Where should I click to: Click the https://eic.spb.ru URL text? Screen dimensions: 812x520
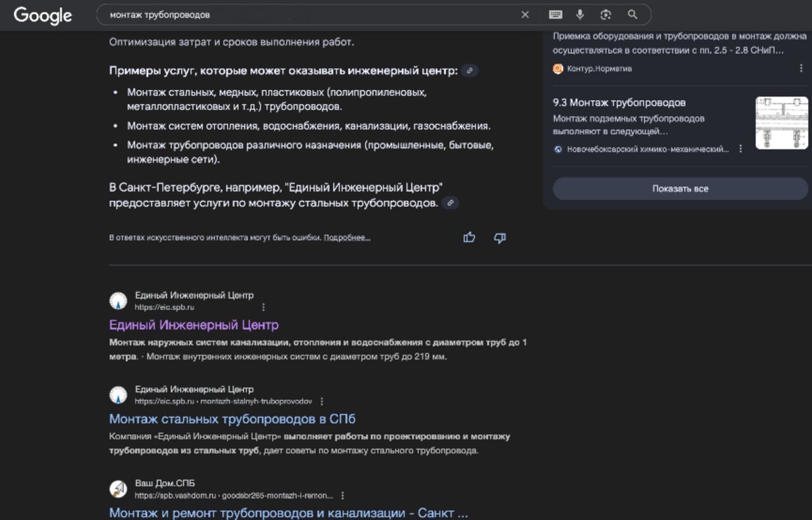164,307
